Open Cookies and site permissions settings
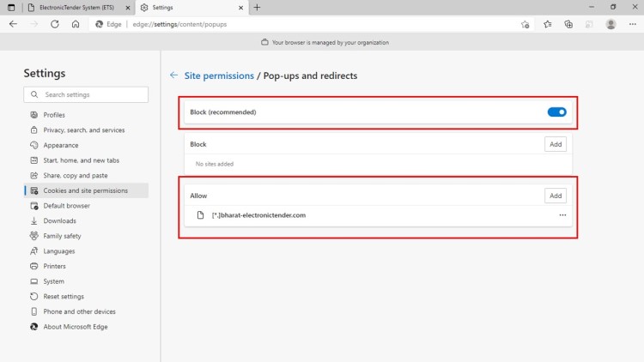644x362 pixels. pyautogui.click(x=85, y=190)
